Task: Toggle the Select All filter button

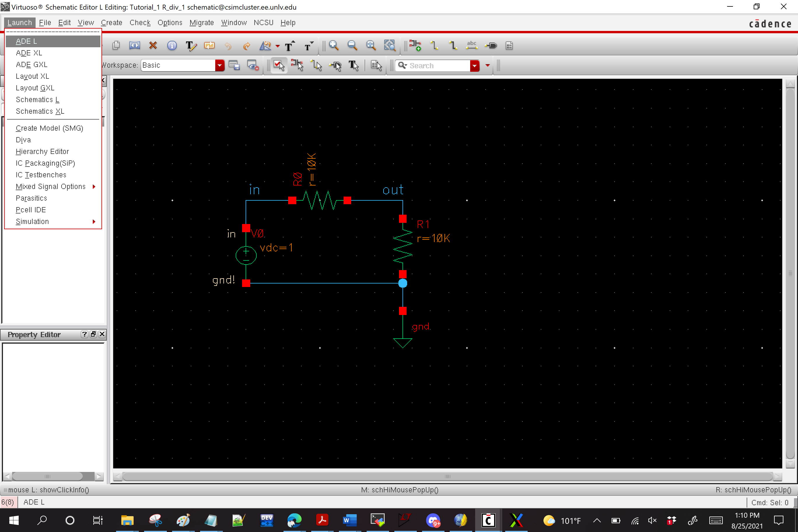Action: click(x=279, y=65)
